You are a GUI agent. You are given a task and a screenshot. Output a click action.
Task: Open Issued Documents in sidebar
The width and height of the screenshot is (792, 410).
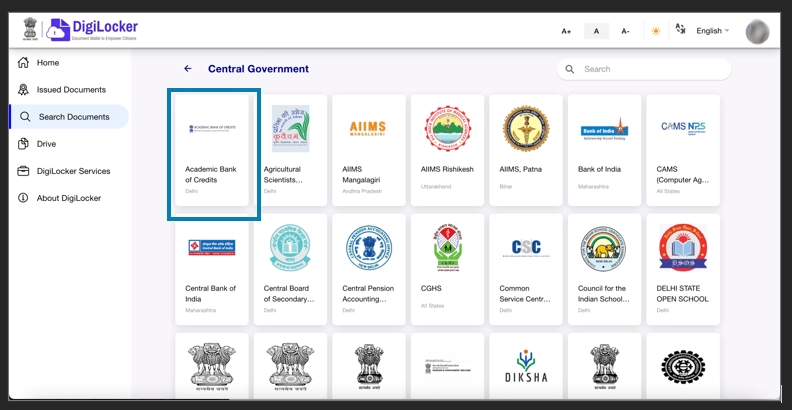(x=69, y=90)
